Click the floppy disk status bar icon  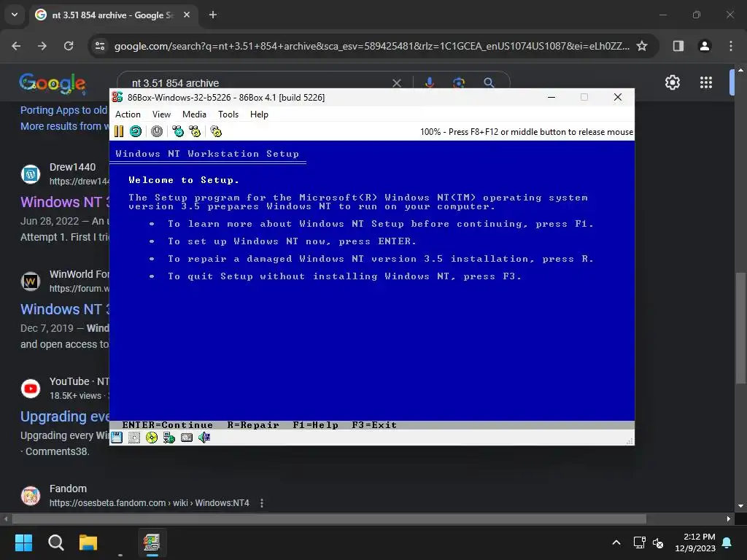[x=117, y=437]
